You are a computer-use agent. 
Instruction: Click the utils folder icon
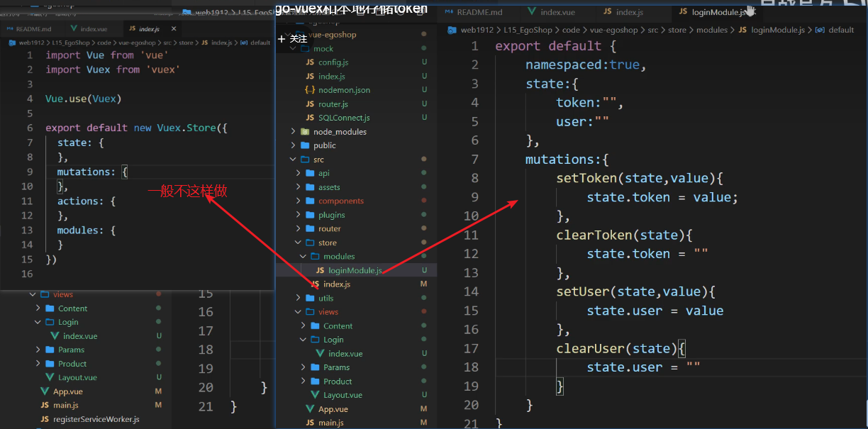[x=311, y=299]
